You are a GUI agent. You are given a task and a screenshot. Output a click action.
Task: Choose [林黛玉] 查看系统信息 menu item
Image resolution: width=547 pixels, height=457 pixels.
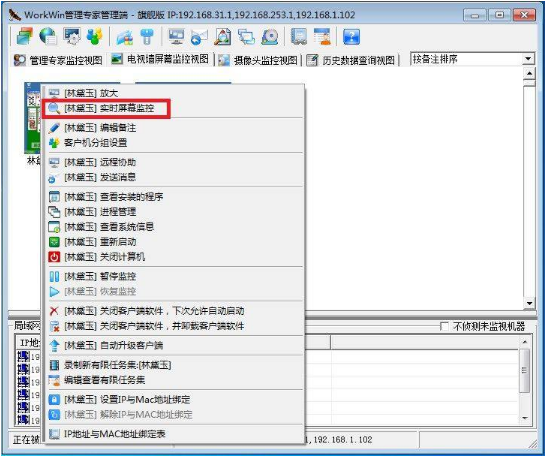click(173, 227)
